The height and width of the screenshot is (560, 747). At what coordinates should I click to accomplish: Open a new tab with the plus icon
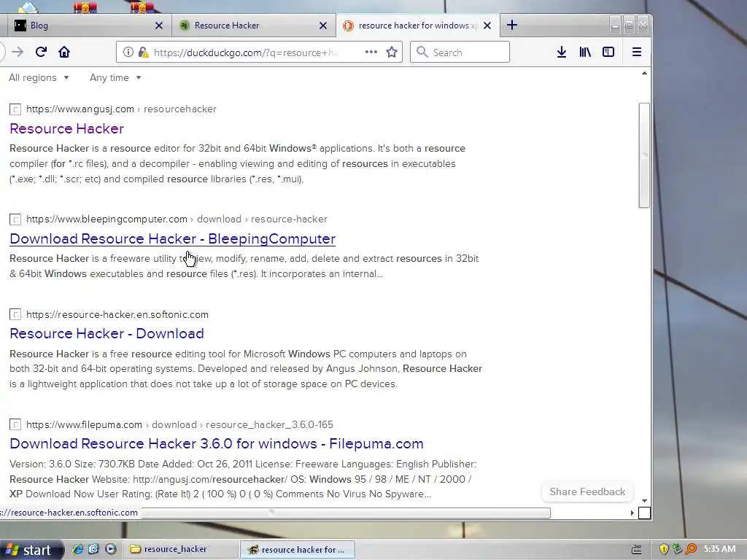512,25
